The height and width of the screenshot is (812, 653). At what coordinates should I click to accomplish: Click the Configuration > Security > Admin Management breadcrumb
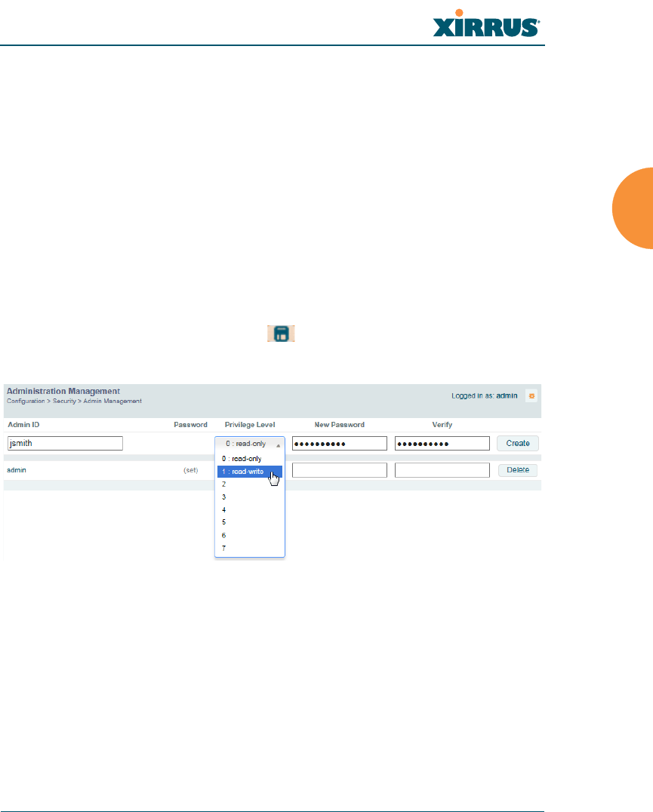pos(74,401)
